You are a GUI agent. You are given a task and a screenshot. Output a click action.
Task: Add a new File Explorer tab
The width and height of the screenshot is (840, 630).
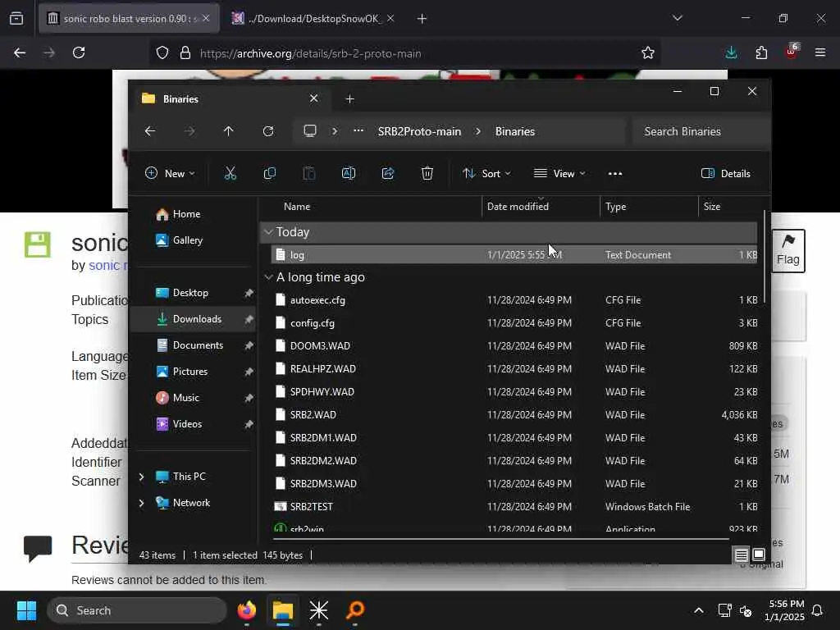349,98
